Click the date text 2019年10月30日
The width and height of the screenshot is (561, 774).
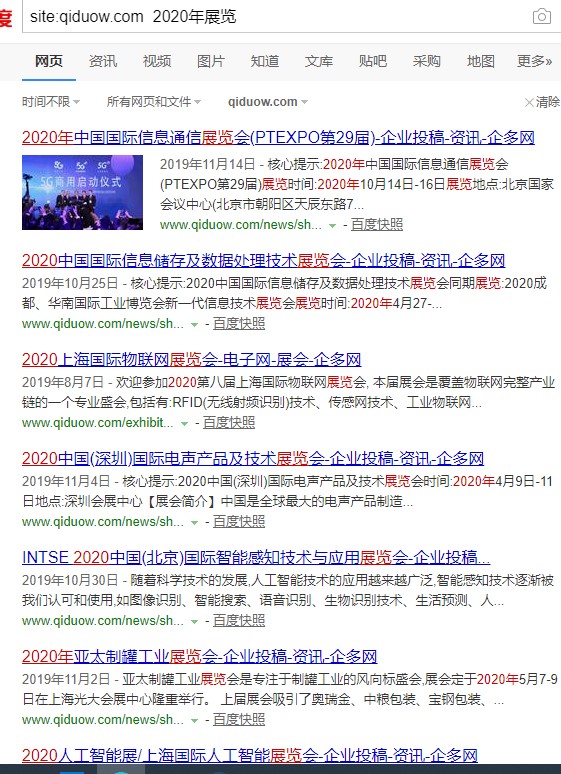(70, 580)
